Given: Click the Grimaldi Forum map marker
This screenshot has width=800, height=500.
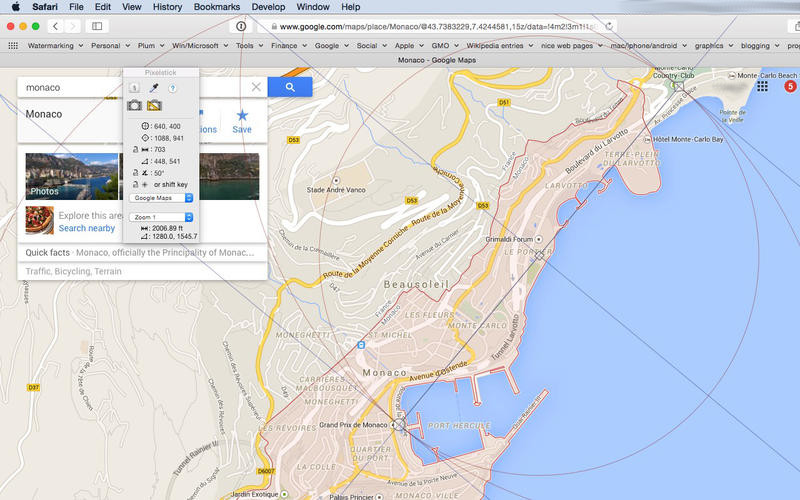Looking at the screenshot, I should coord(539,239).
